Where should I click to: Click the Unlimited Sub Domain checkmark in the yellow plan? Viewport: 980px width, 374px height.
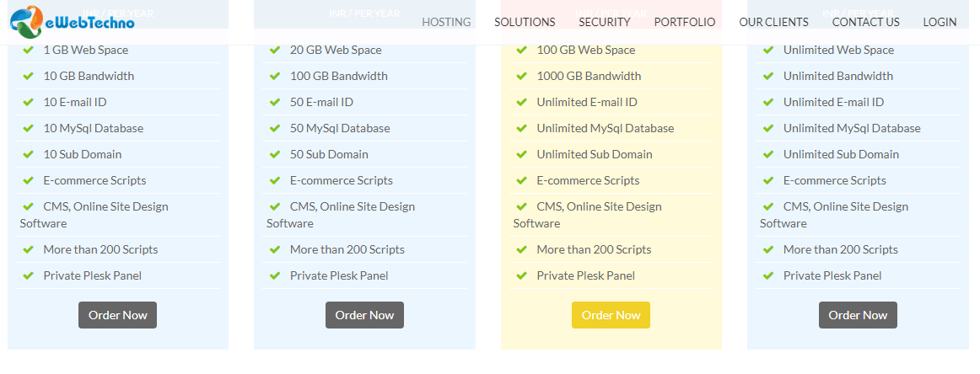coord(522,154)
